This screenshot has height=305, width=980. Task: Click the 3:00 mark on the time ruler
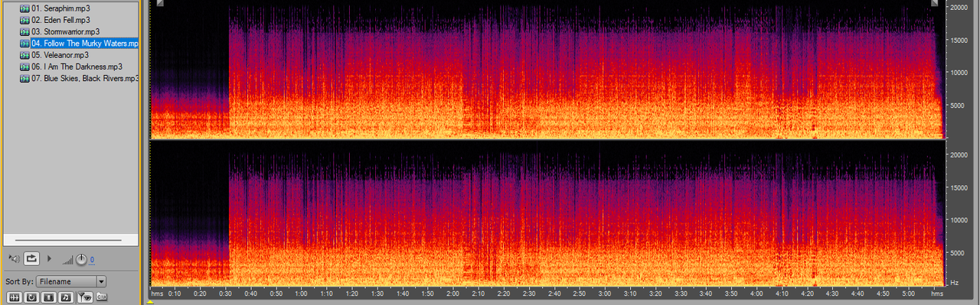point(605,294)
